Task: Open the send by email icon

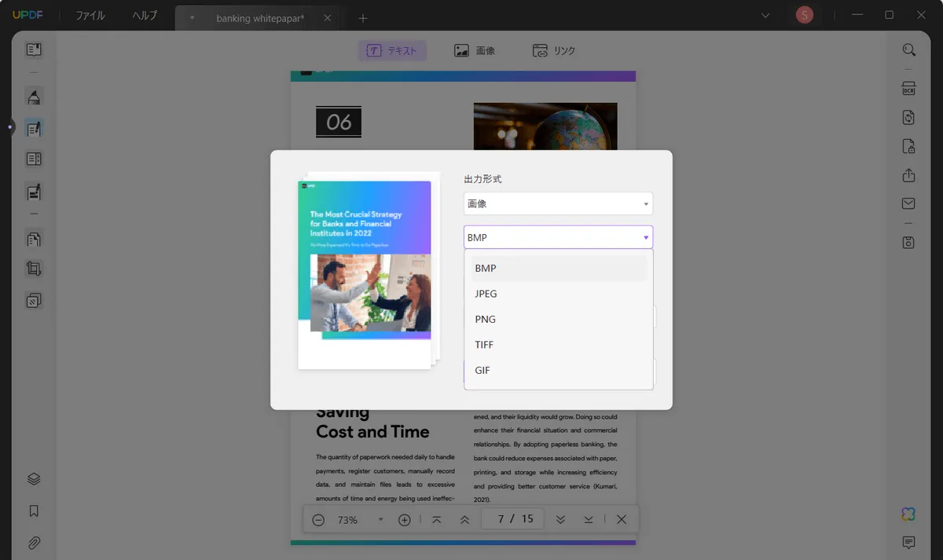Action: click(x=908, y=204)
